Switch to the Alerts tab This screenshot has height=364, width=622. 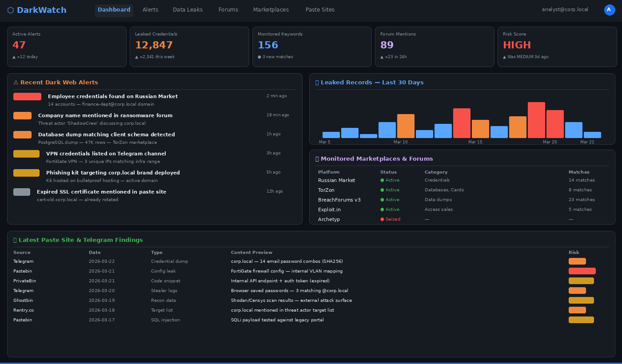pos(150,9)
